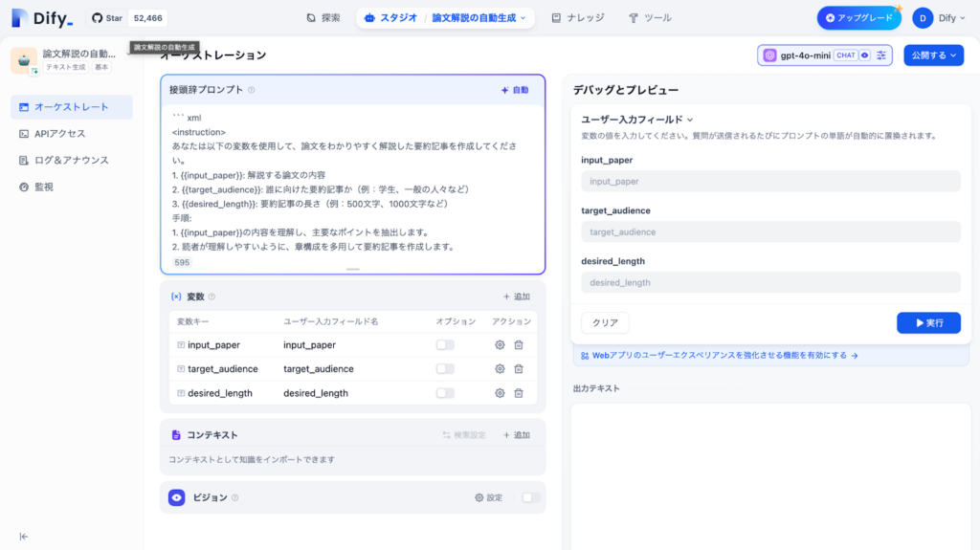This screenshot has height=550, width=980.
Task: Collapse the sidebar with arrow icon
Action: coord(24,537)
